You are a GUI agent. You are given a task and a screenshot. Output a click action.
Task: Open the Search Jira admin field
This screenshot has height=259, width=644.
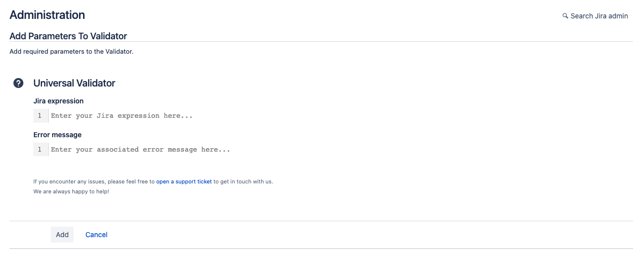click(595, 16)
